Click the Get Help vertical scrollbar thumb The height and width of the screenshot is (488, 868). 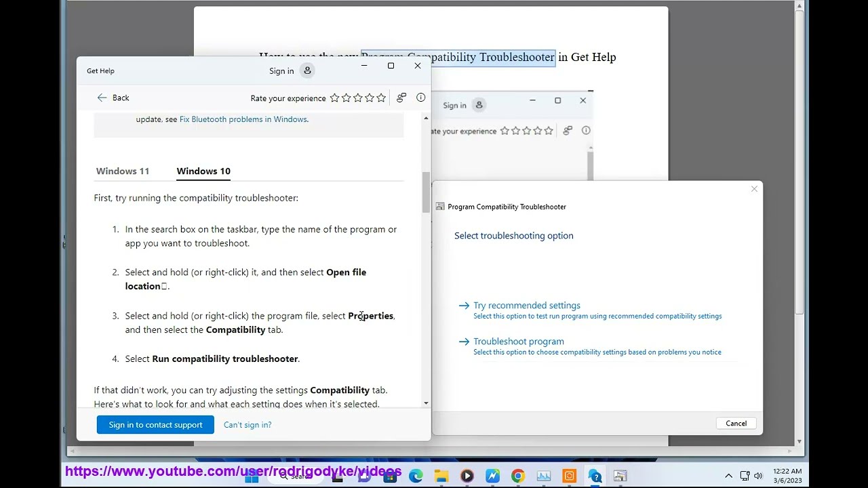(x=426, y=192)
